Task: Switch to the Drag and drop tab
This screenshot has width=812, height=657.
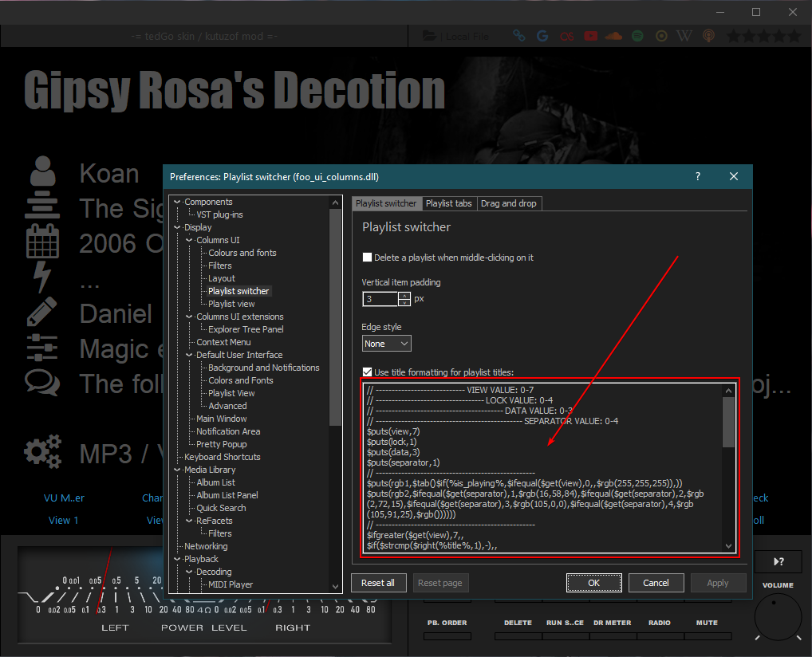Action: pyautogui.click(x=509, y=203)
